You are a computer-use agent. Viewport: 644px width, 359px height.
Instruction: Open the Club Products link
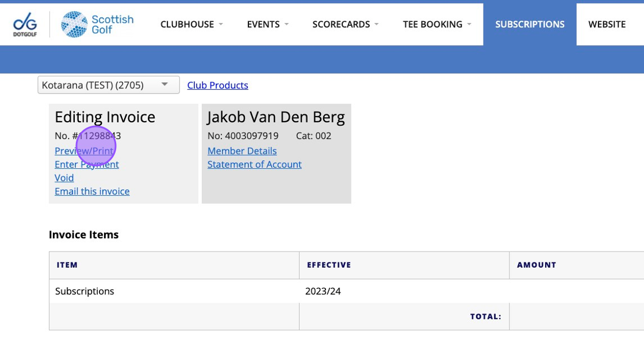point(217,85)
